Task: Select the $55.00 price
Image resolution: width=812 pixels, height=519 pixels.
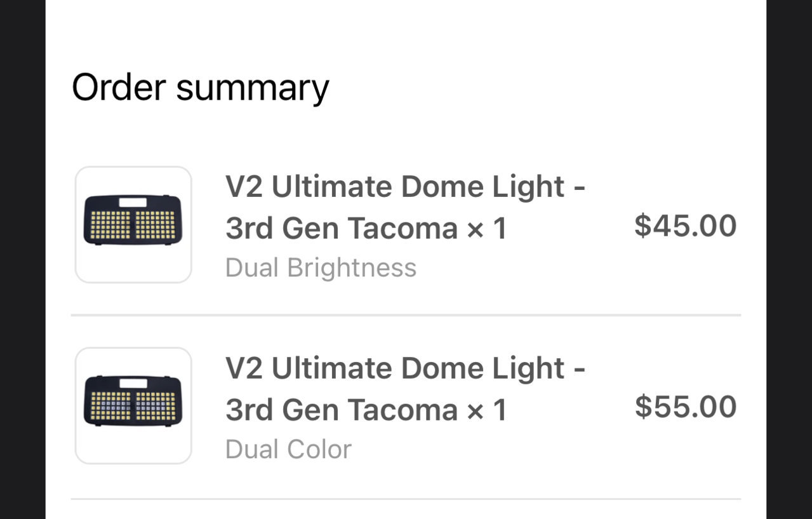Action: (x=686, y=407)
